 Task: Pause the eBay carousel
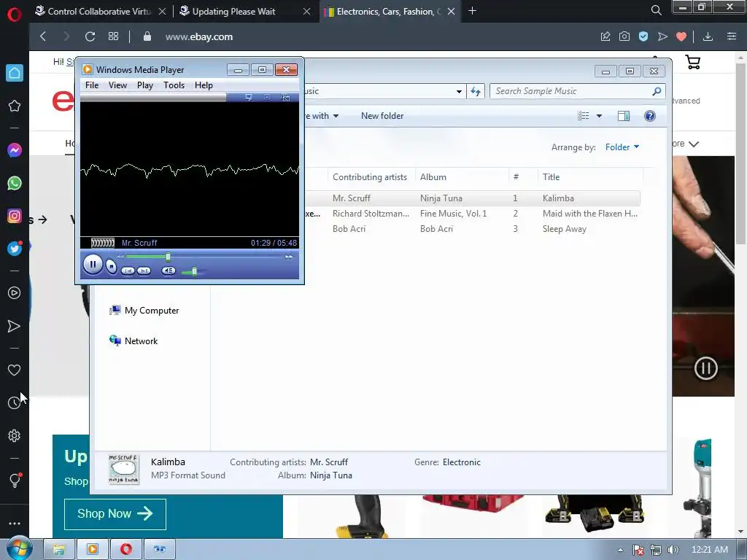705,368
